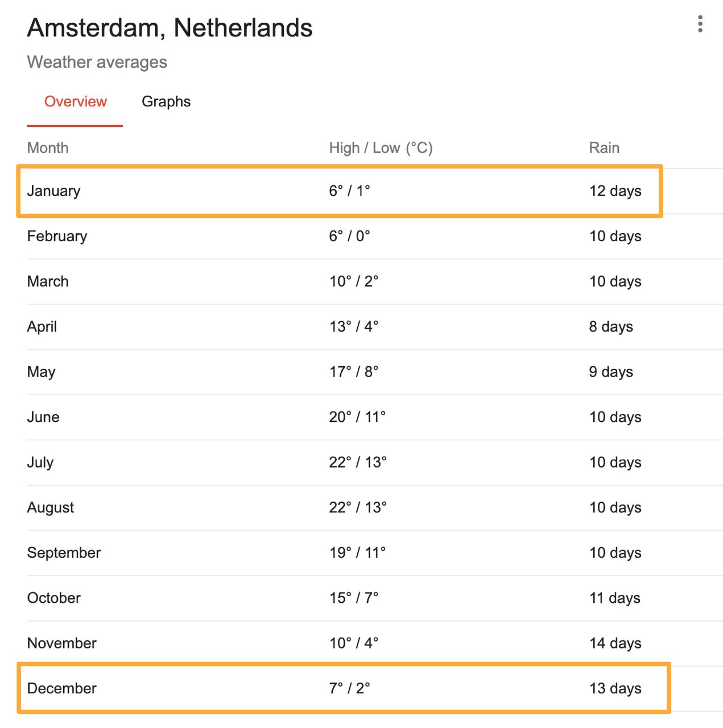Image resolution: width=723 pixels, height=728 pixels.
Task: Click October rain value 11 days
Action: 614,598
